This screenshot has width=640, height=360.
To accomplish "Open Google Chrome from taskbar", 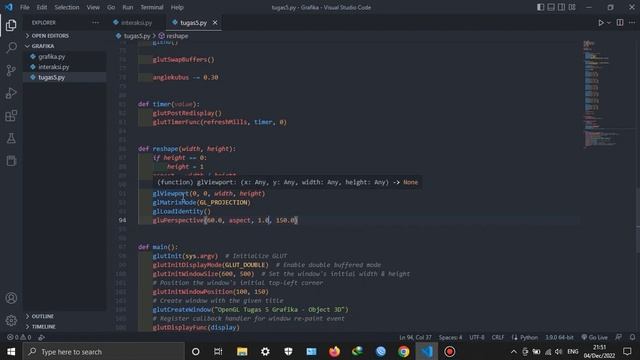I will click(404, 352).
